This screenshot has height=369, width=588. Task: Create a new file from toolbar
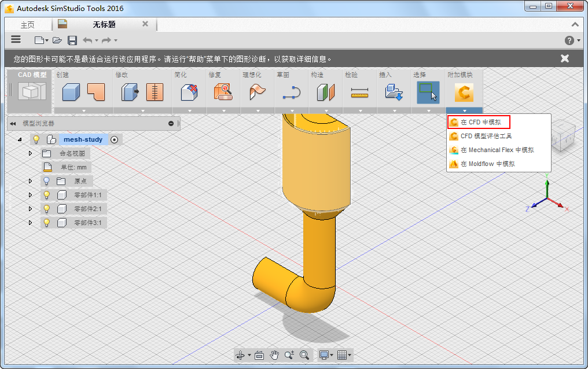click(x=39, y=40)
